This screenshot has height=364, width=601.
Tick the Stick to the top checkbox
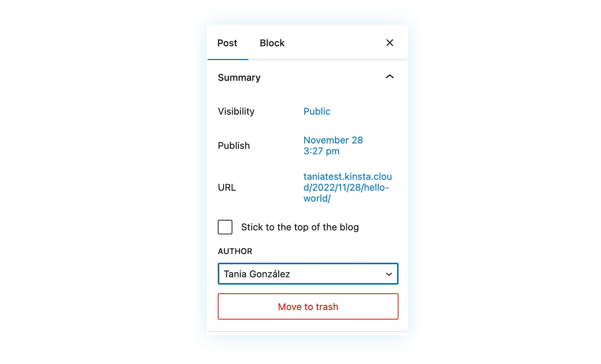coord(225,227)
